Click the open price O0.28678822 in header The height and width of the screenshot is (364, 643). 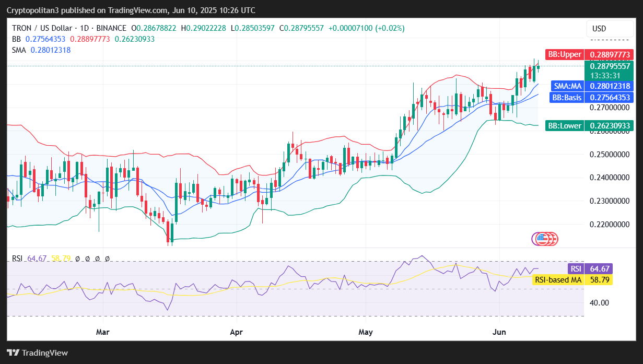pyautogui.click(x=153, y=28)
